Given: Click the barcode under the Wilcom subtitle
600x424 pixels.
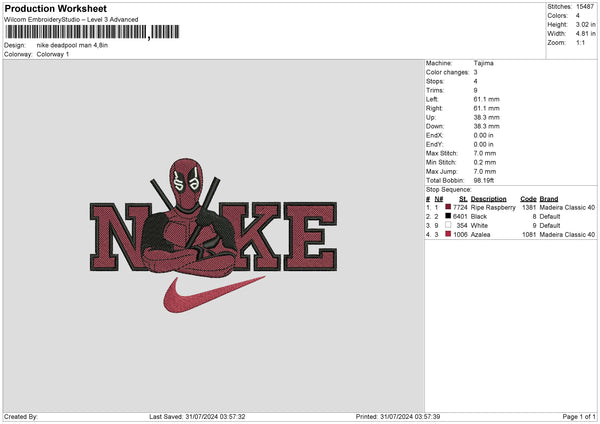Looking at the screenshot, I should (92, 32).
